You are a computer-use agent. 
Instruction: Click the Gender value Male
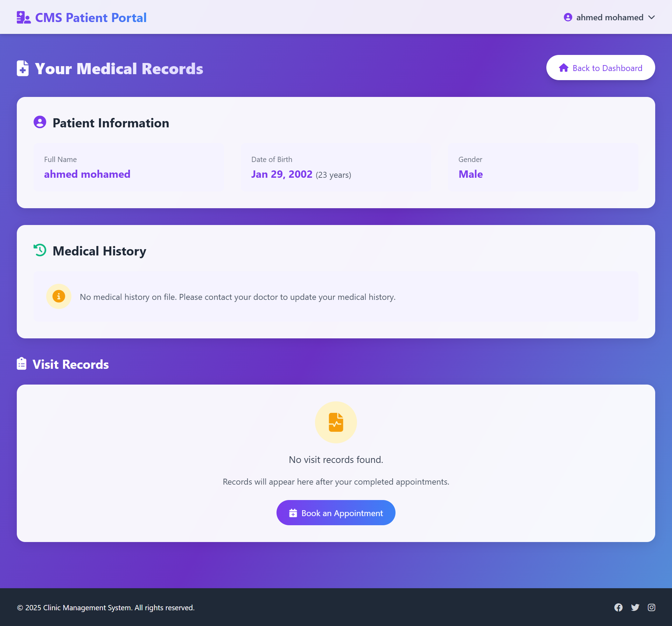tap(470, 174)
